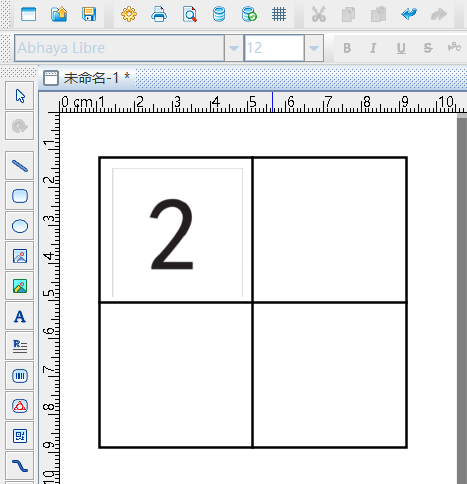The image size is (467, 484).
Task: Select the arrow pointer tool
Action: [20, 96]
